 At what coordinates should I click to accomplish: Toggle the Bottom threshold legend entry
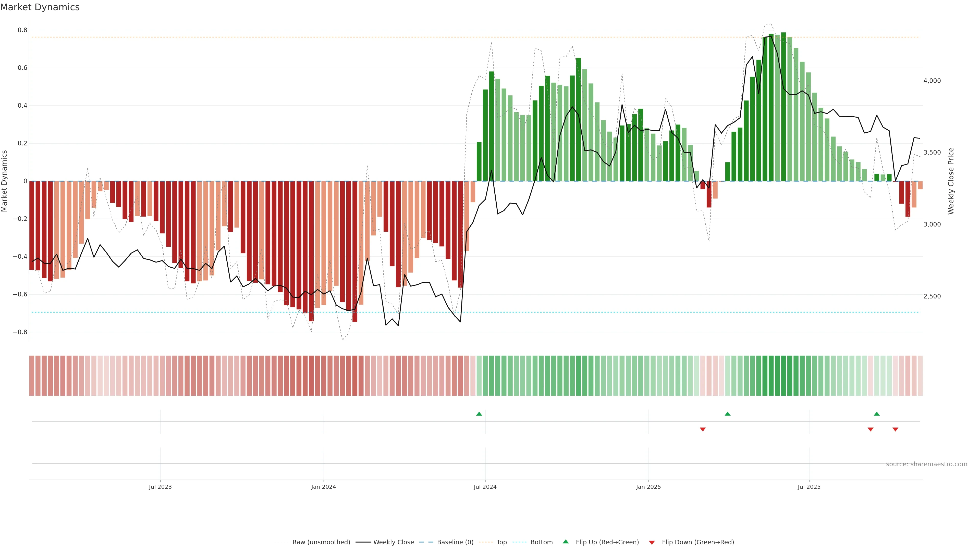click(541, 542)
